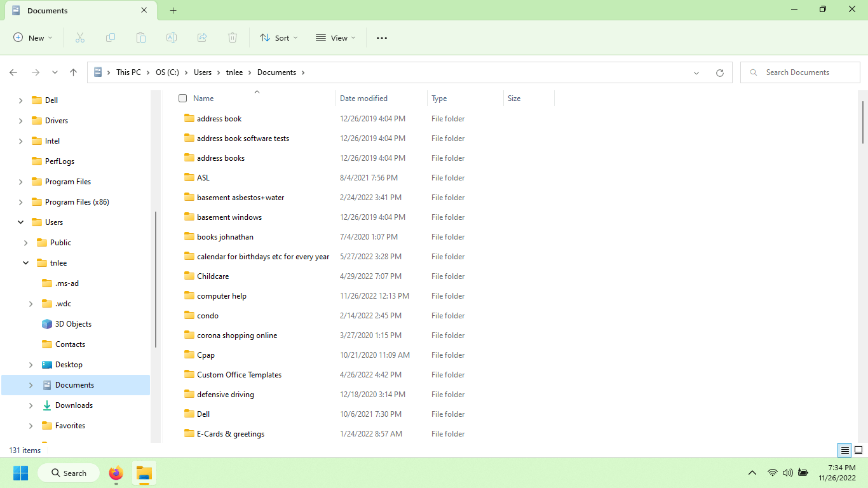Click the Rename icon in toolbar
Screen dimensions: 868x488
click(x=172, y=38)
